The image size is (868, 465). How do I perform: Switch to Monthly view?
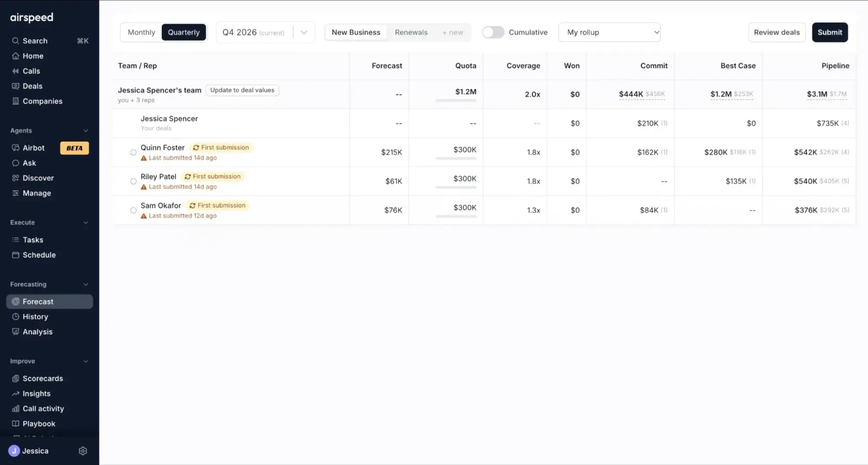pyautogui.click(x=141, y=33)
